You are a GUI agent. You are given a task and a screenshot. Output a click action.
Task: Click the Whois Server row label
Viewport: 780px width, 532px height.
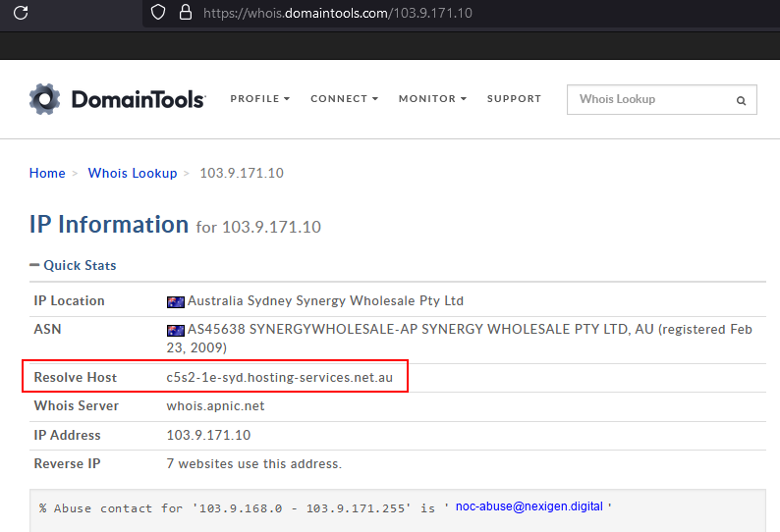click(x=76, y=405)
